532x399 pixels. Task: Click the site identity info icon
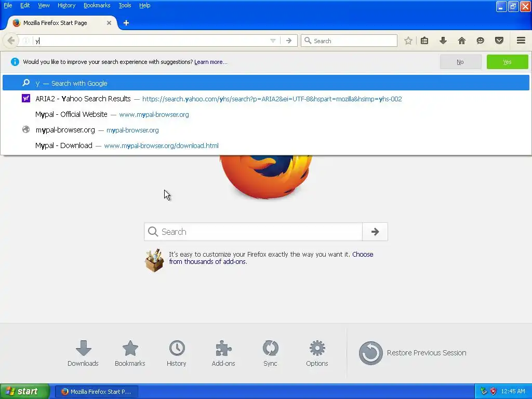point(26,41)
